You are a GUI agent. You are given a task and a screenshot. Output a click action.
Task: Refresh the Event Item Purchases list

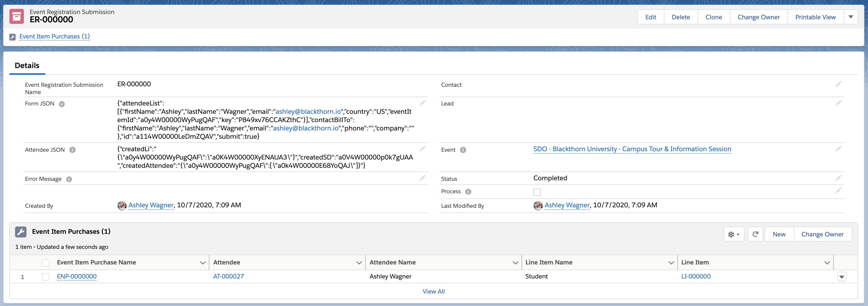click(x=756, y=234)
